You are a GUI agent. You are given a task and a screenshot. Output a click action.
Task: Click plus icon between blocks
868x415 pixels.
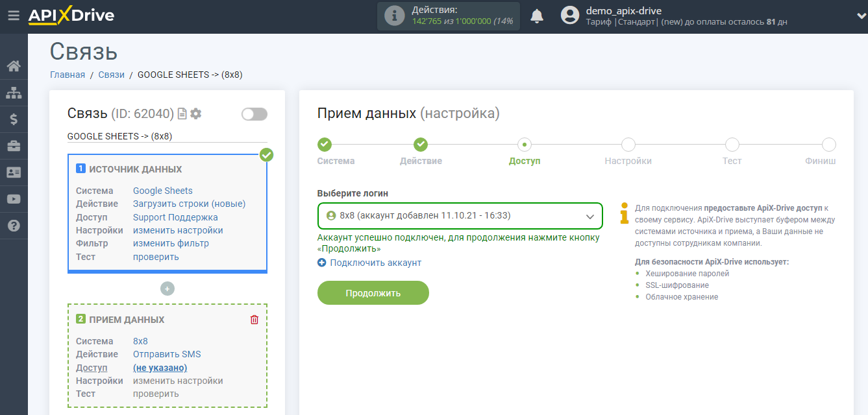(167, 289)
